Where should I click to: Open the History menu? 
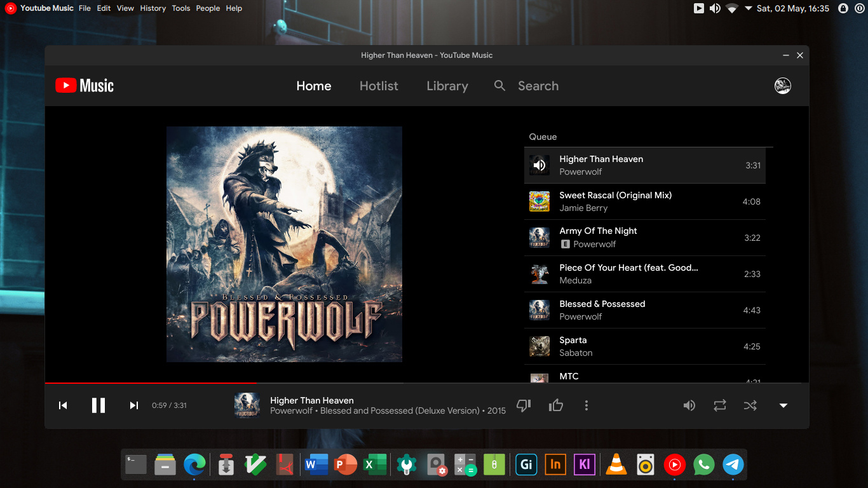click(x=153, y=8)
